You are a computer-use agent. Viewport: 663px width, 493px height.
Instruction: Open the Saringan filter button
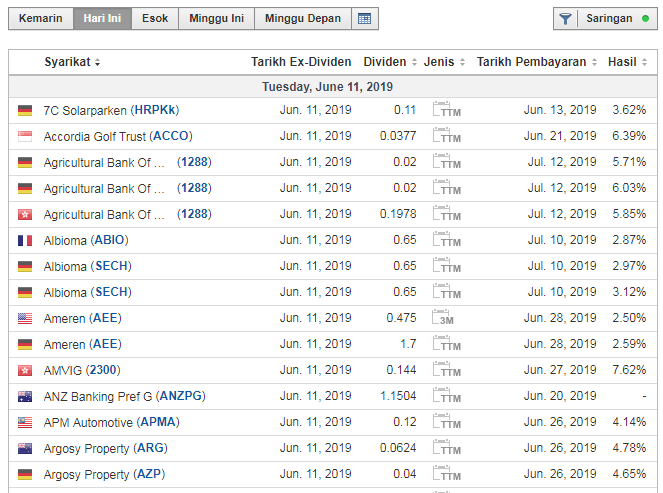605,19
